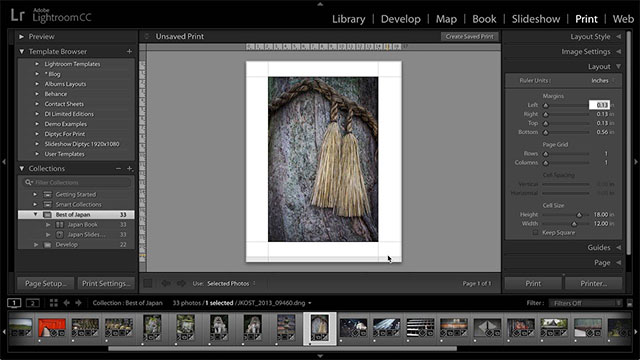Screen dimensions: 640x360
Task: Click first page square icon in toolbar
Action: click(148, 283)
